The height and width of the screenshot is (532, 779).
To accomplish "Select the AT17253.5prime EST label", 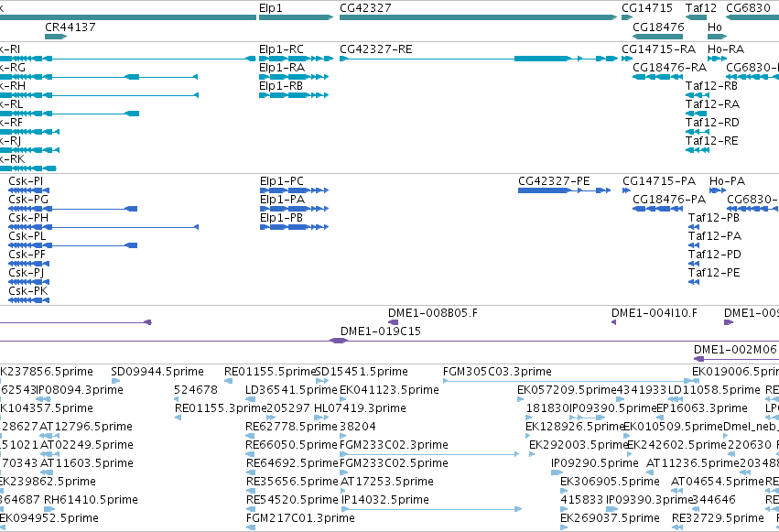I will (x=387, y=482).
